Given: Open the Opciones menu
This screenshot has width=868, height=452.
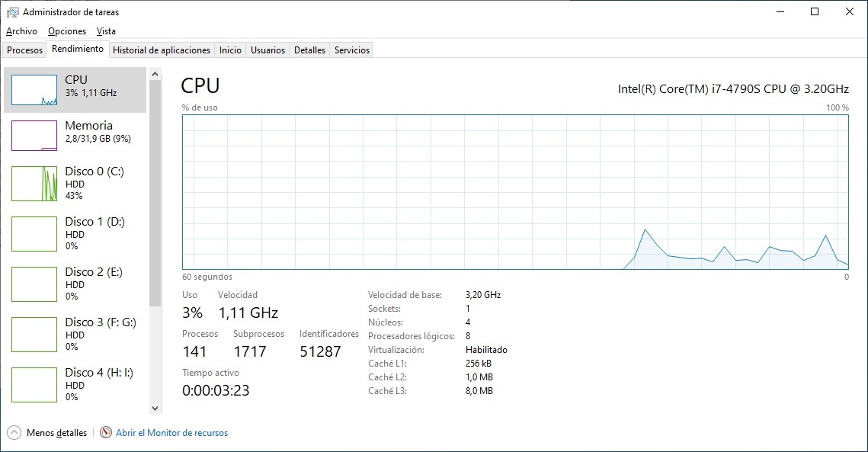Looking at the screenshot, I should [67, 31].
